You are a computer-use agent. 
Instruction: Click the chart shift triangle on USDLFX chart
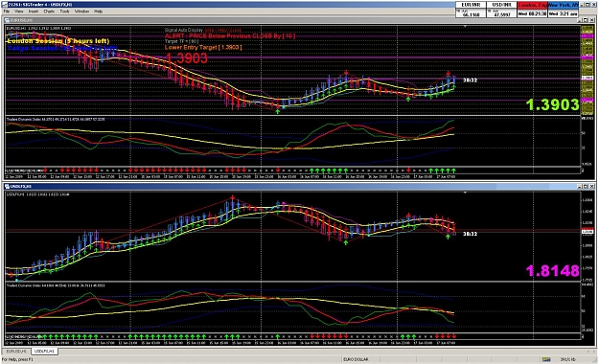465,193
